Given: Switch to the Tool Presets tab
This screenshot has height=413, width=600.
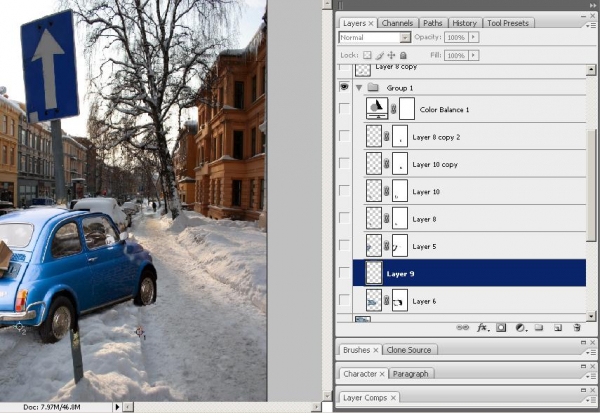Looking at the screenshot, I should point(508,23).
